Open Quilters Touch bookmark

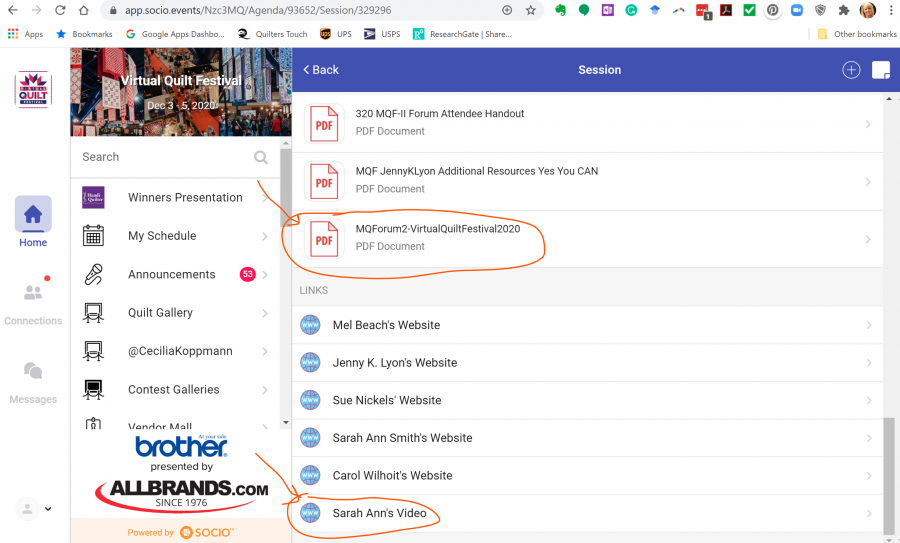[x=273, y=34]
